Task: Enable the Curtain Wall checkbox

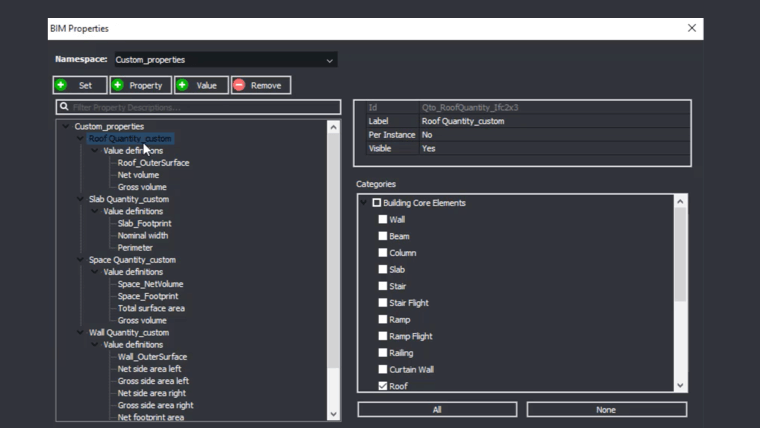Action: click(383, 369)
